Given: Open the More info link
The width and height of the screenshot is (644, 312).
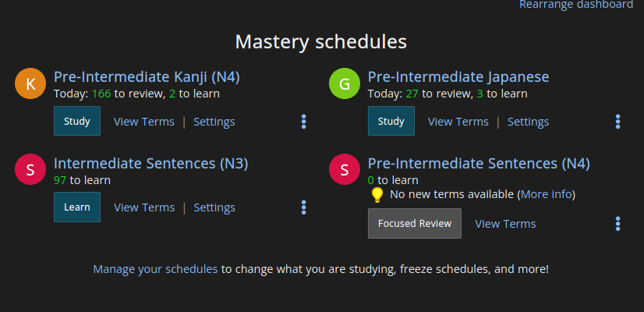Looking at the screenshot, I should coord(547,194).
